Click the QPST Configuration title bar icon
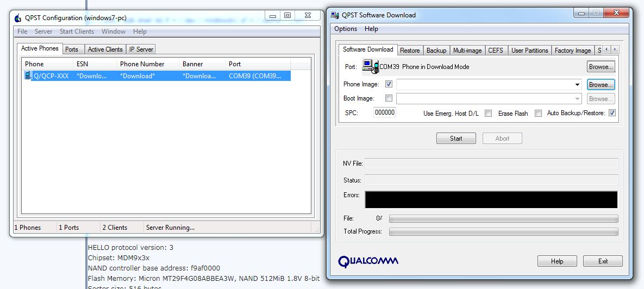 tap(17, 17)
